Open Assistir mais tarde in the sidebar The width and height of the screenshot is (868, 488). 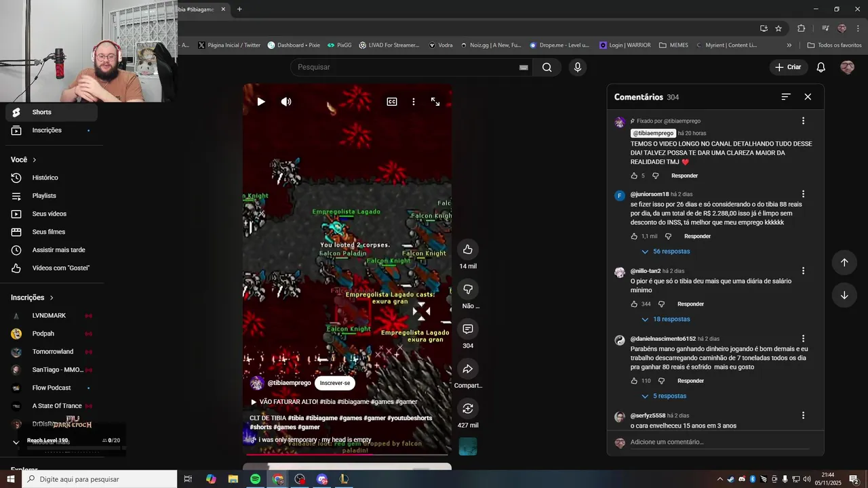point(52,250)
